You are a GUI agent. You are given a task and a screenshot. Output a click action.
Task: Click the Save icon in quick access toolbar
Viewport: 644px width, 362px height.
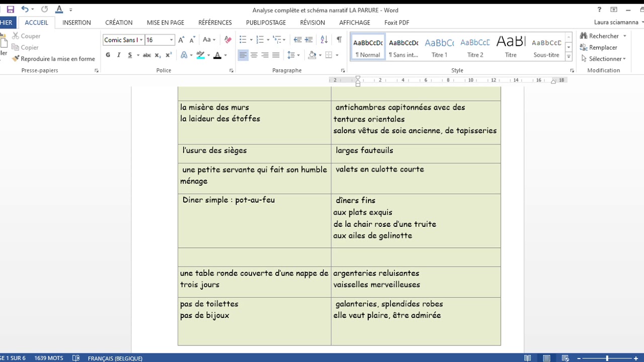(x=10, y=10)
